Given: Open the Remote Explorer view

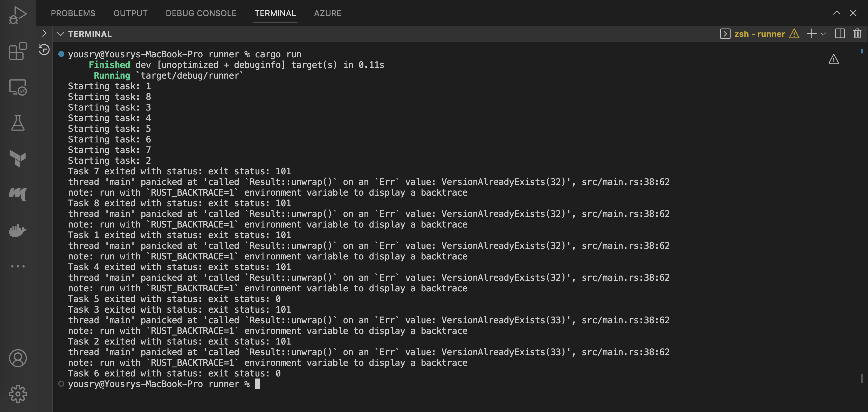Looking at the screenshot, I should coord(18,87).
